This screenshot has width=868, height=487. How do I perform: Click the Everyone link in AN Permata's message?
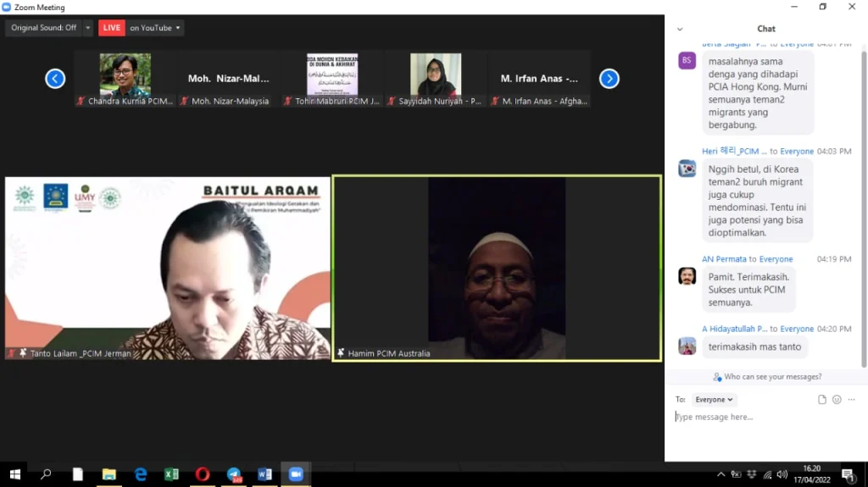tap(776, 259)
